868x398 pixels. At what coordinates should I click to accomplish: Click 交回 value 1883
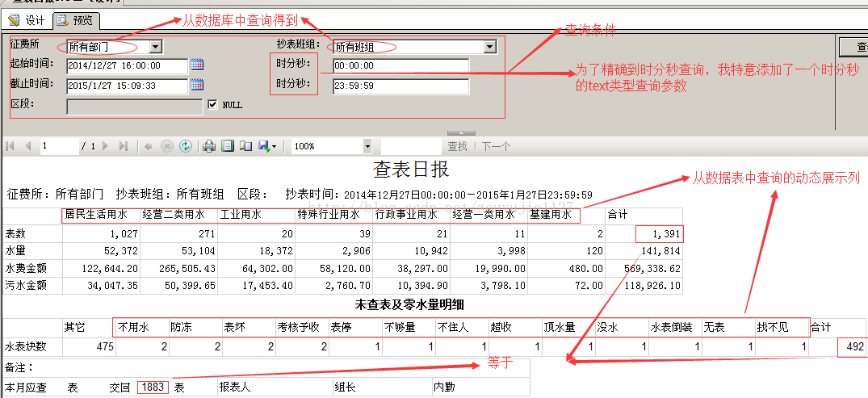[153, 387]
